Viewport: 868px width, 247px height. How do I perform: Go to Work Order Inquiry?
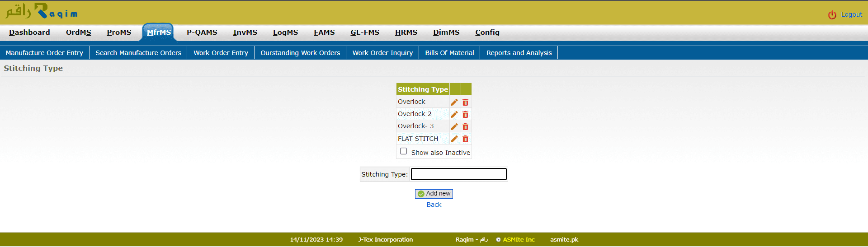coord(382,53)
